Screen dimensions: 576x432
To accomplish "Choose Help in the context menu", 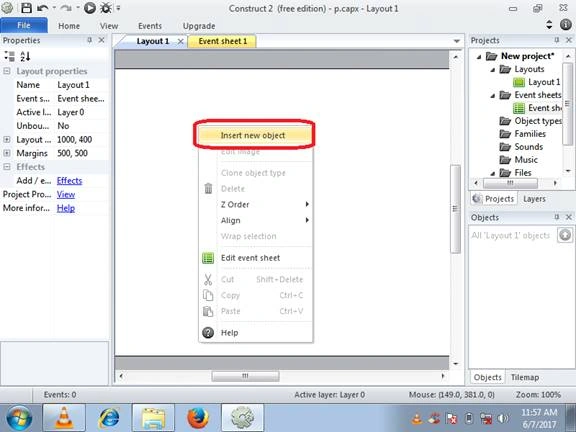I will coord(256,332).
